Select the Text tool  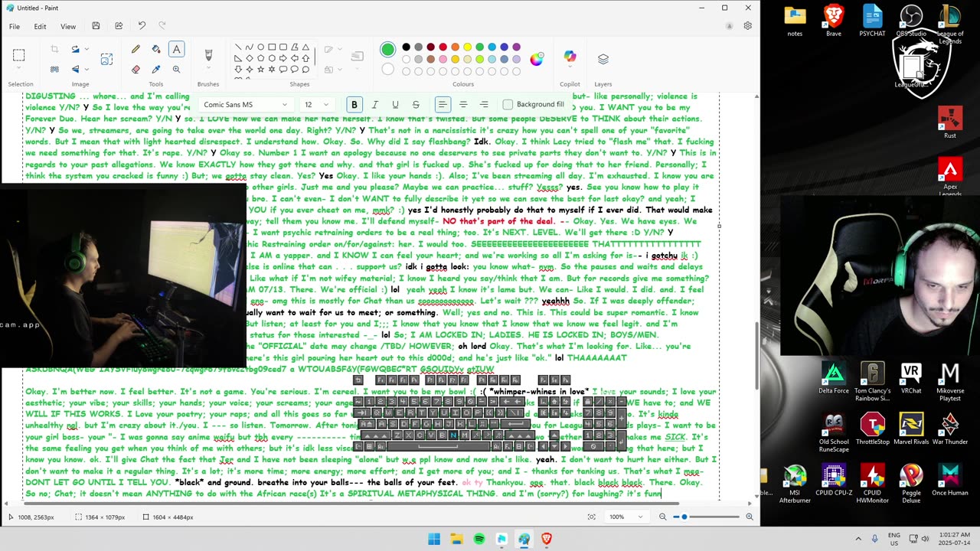point(176,50)
